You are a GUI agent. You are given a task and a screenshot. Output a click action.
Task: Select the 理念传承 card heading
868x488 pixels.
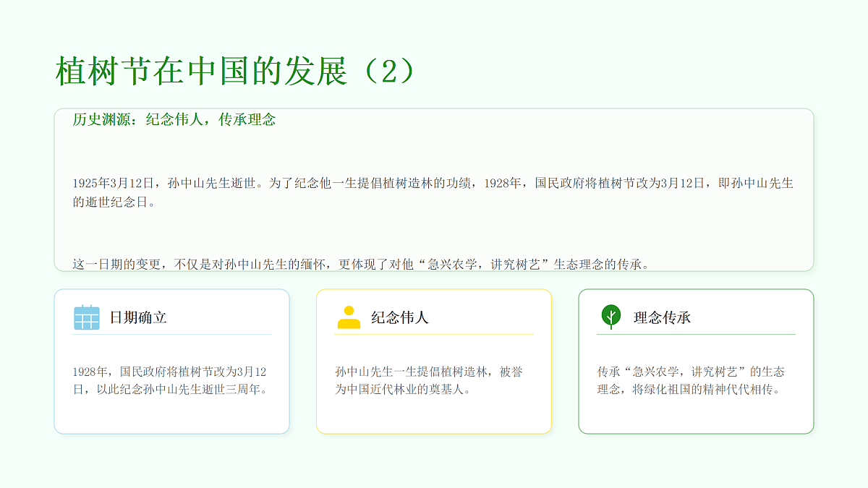click(x=663, y=317)
